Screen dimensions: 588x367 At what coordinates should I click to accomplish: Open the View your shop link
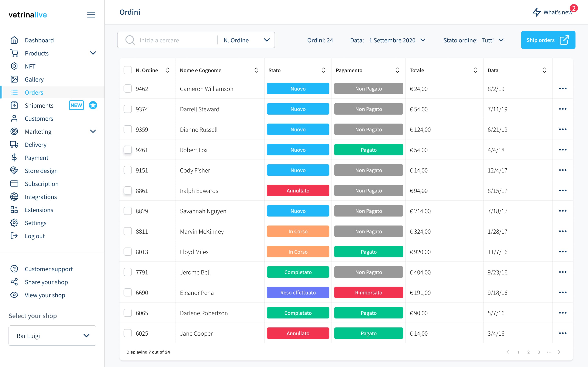coord(45,295)
